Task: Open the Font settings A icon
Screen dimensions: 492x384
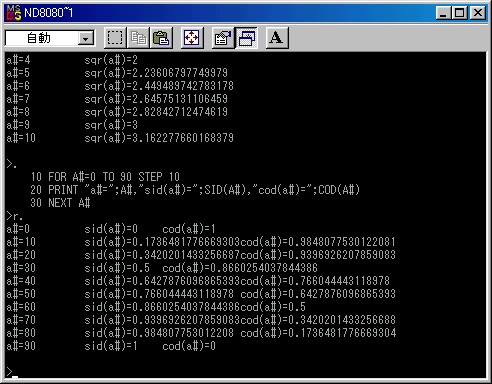Action: (x=277, y=38)
